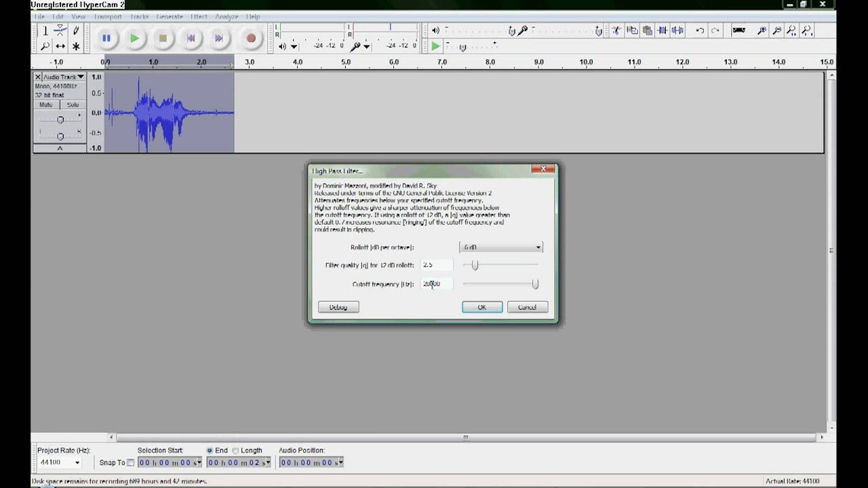Select the Draw pencil tool

tap(76, 30)
